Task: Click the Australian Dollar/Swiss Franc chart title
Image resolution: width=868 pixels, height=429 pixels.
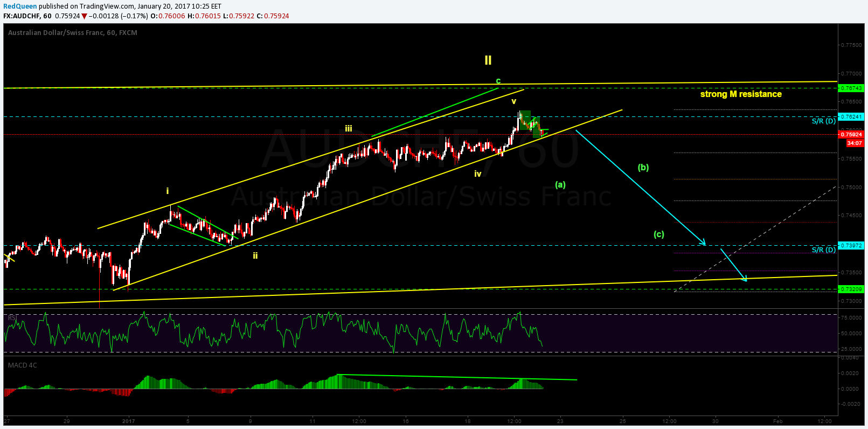Action: [x=73, y=32]
